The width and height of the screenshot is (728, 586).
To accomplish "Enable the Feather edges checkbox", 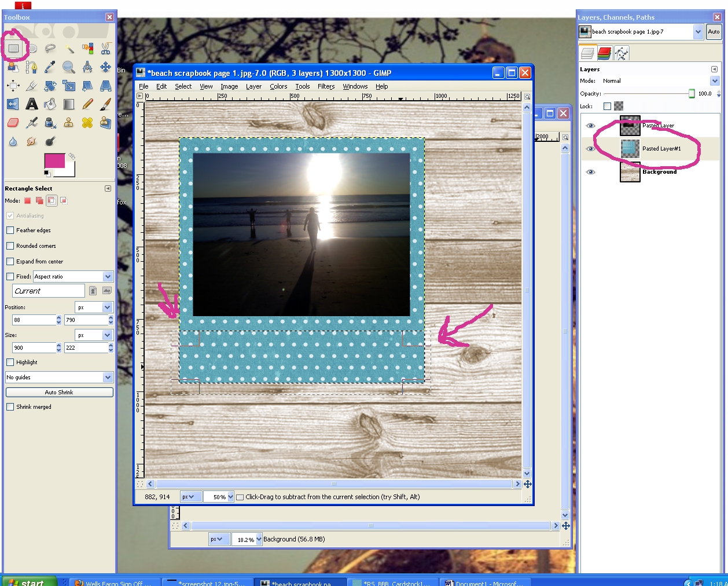I will pos(10,230).
